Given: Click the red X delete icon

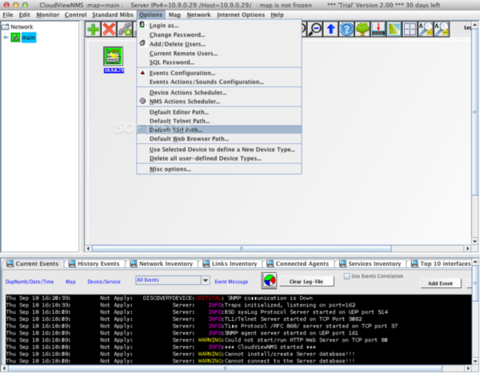Looking at the screenshot, I should pyautogui.click(x=109, y=29).
